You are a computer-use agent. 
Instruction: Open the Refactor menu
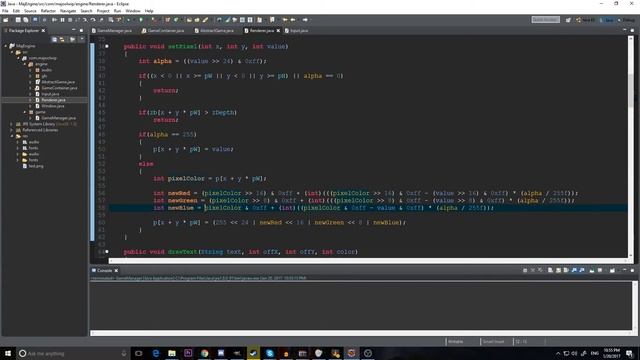click(x=48, y=11)
